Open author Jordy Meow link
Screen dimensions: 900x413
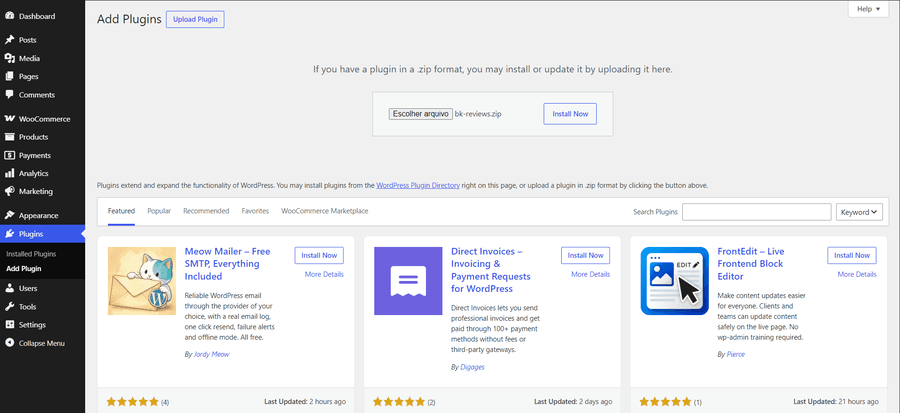211,354
